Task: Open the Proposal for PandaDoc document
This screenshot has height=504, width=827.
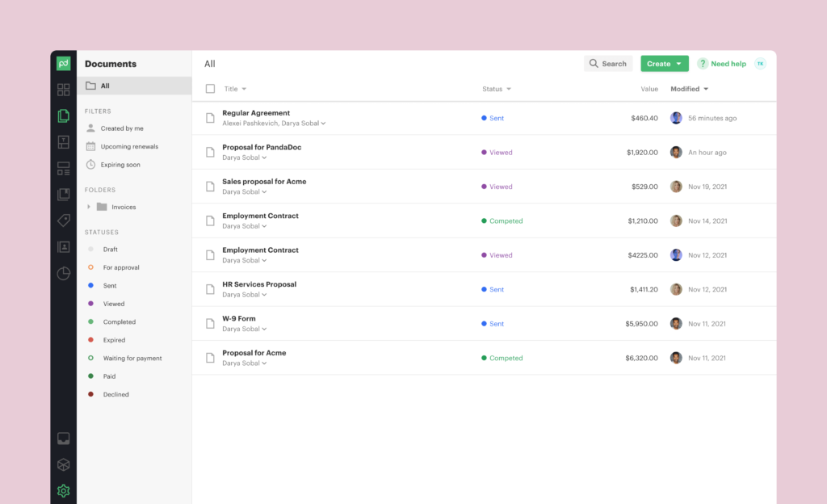Action: 262,148
